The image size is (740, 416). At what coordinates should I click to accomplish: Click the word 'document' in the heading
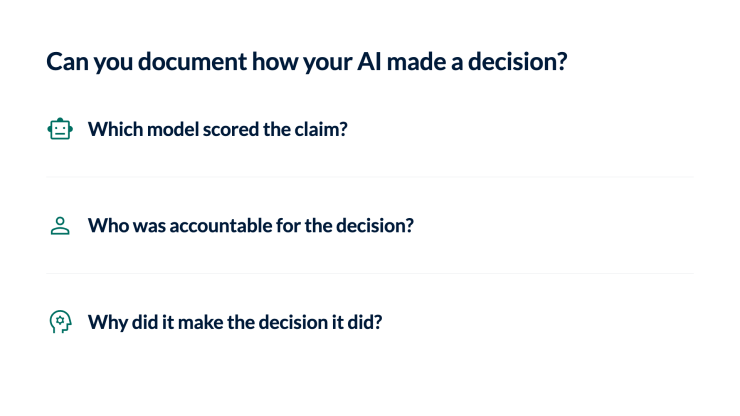(192, 61)
